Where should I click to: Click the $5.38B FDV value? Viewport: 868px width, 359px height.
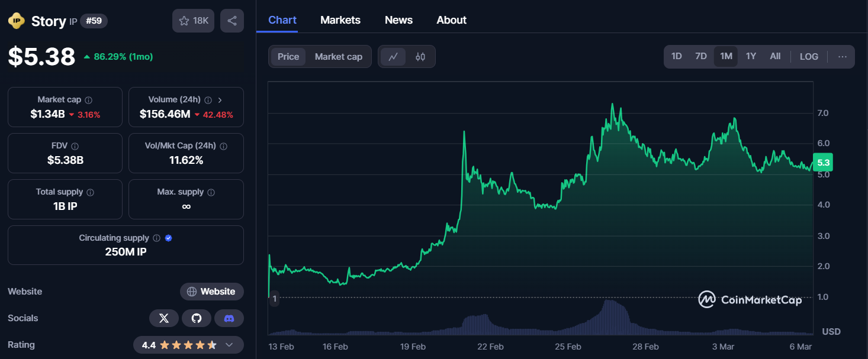[65, 160]
